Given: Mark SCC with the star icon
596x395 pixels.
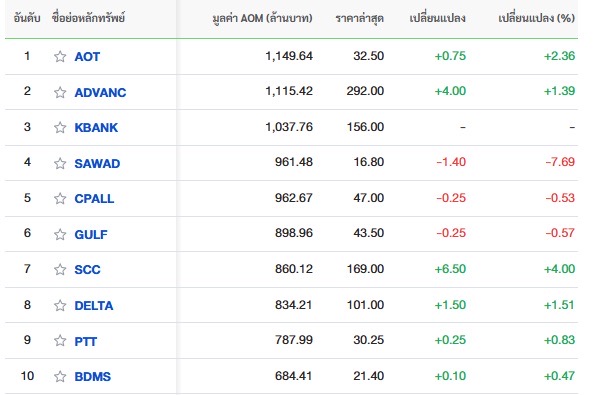Looking at the screenshot, I should point(60,270).
